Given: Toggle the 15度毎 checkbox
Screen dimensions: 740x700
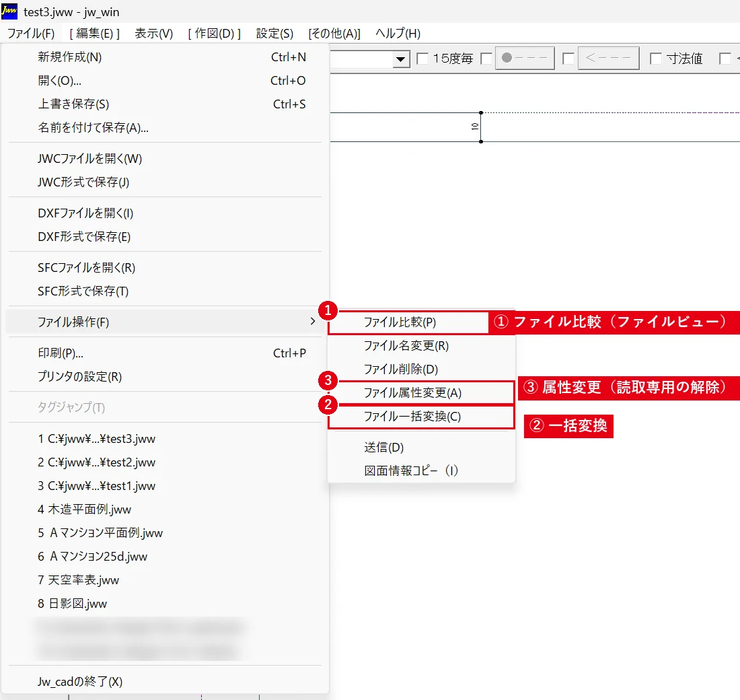Looking at the screenshot, I should [423, 59].
